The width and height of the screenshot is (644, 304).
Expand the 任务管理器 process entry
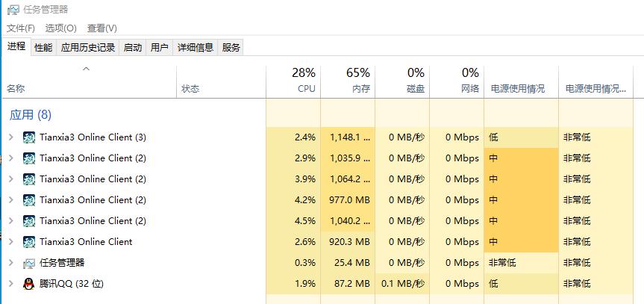coord(11,262)
